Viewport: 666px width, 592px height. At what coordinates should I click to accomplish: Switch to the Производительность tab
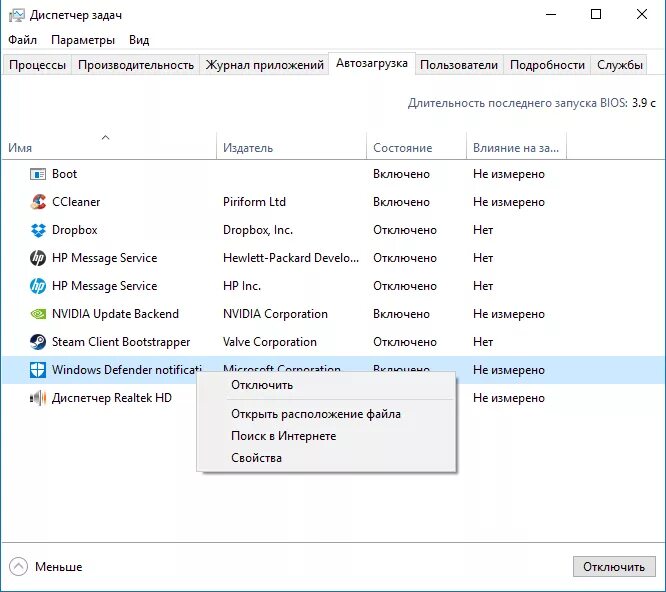coord(136,65)
